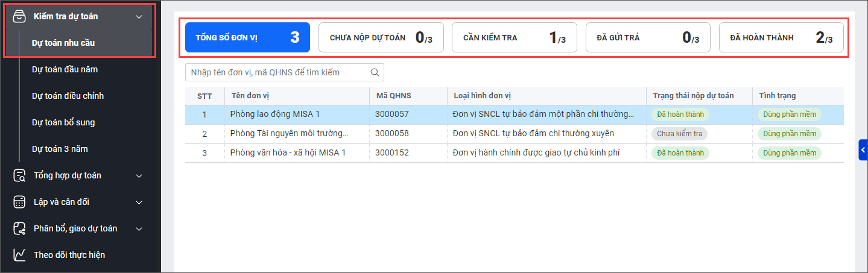Click the Lập và cân đối calculator icon

pyautogui.click(x=19, y=202)
